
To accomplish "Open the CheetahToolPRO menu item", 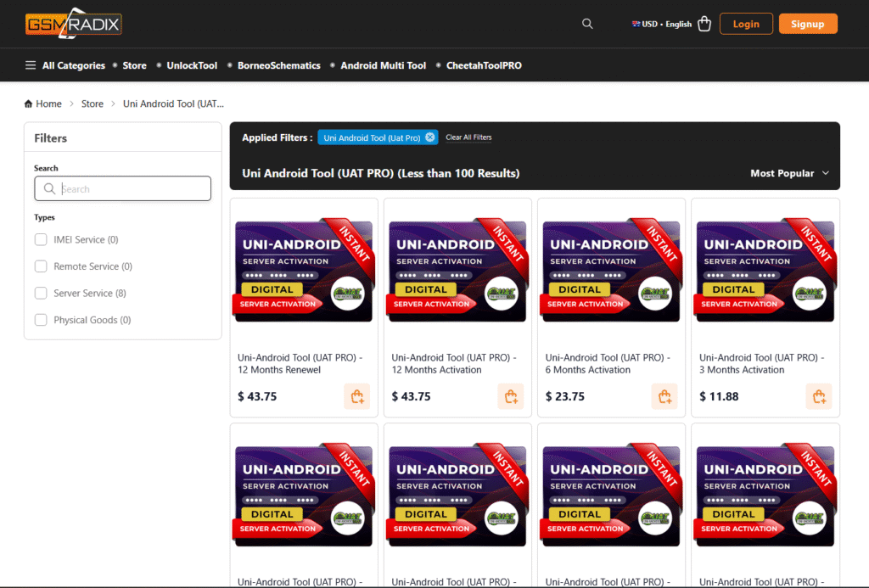I will [484, 65].
